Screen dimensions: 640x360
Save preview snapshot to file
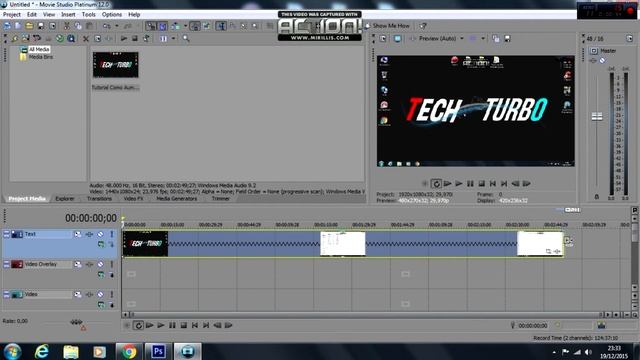(507, 38)
